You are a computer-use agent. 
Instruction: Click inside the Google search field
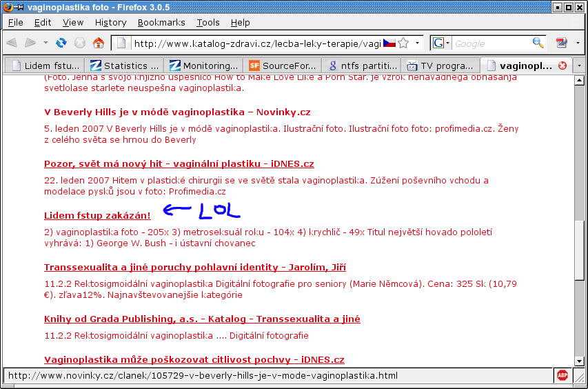491,43
